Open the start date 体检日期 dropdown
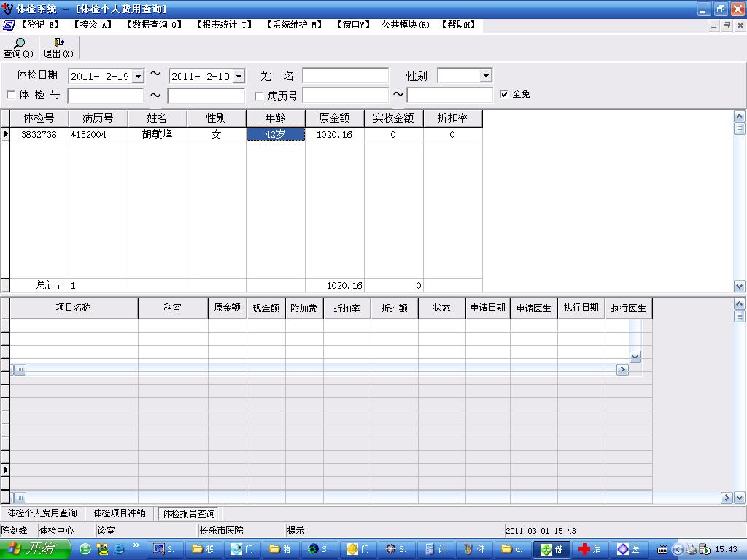The width and height of the screenshot is (747, 560). tap(138, 77)
